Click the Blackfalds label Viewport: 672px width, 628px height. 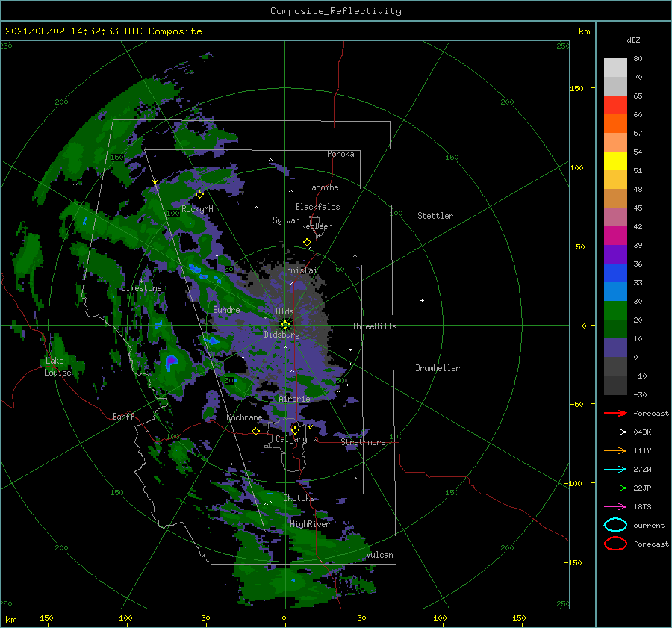click(x=317, y=207)
